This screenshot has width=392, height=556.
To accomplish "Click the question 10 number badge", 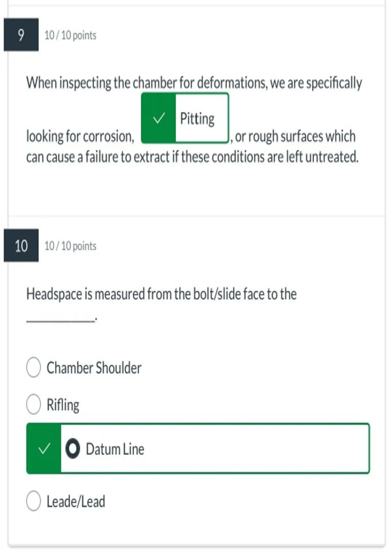I will point(21,245).
